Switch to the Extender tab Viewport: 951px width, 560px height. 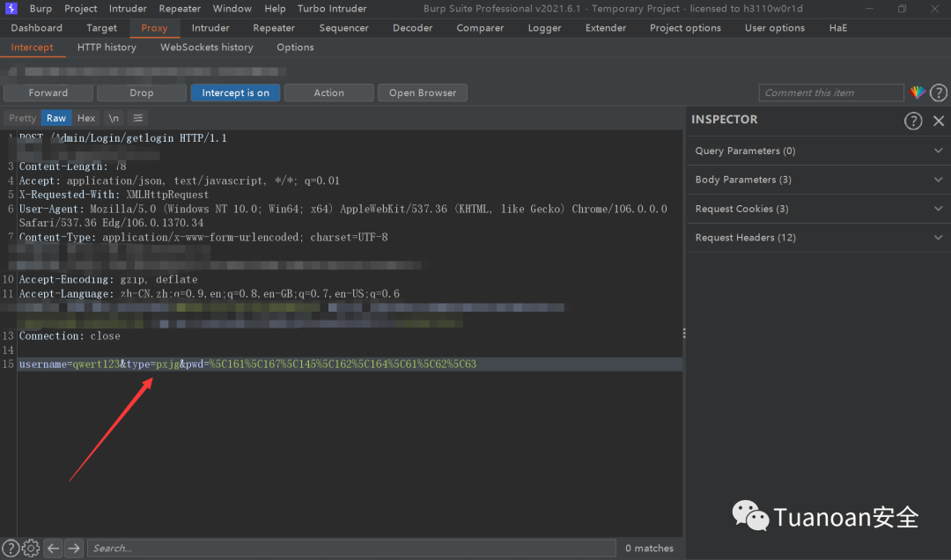click(x=605, y=28)
